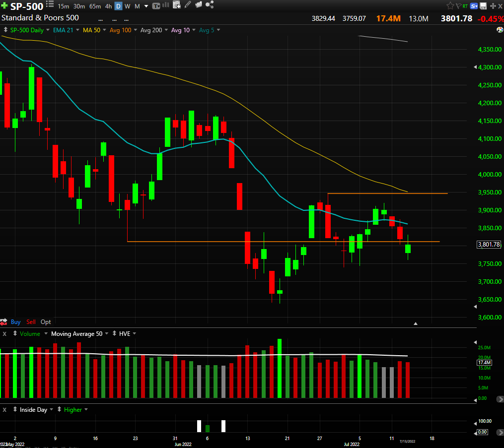Click the orange 17.4M volume value
The height and width of the screenshot is (448, 504).
(x=388, y=19)
